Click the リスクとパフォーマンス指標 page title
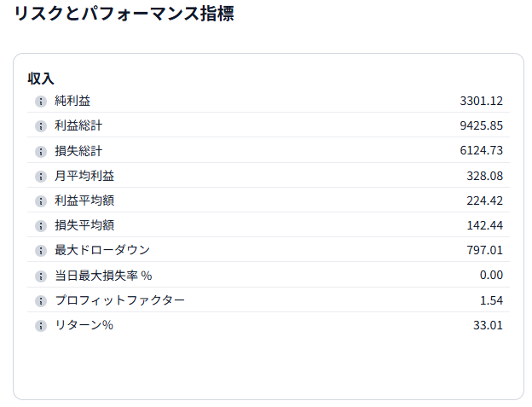The width and height of the screenshot is (532, 407). click(124, 15)
